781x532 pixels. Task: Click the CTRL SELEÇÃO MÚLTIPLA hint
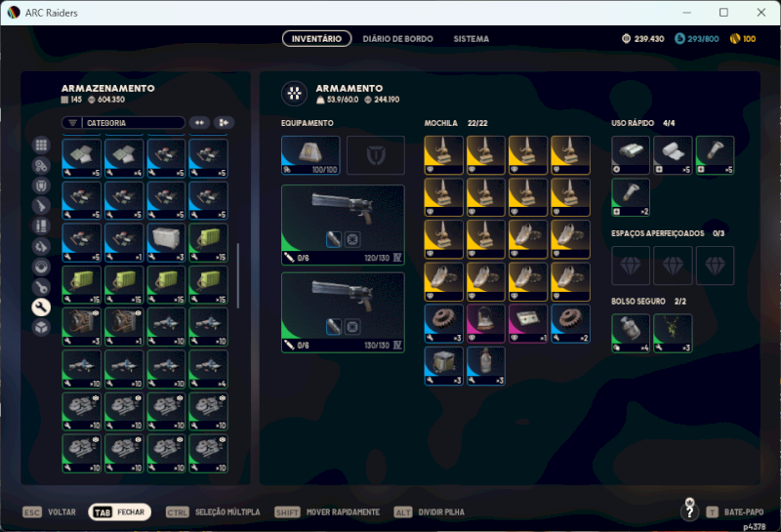(213, 512)
